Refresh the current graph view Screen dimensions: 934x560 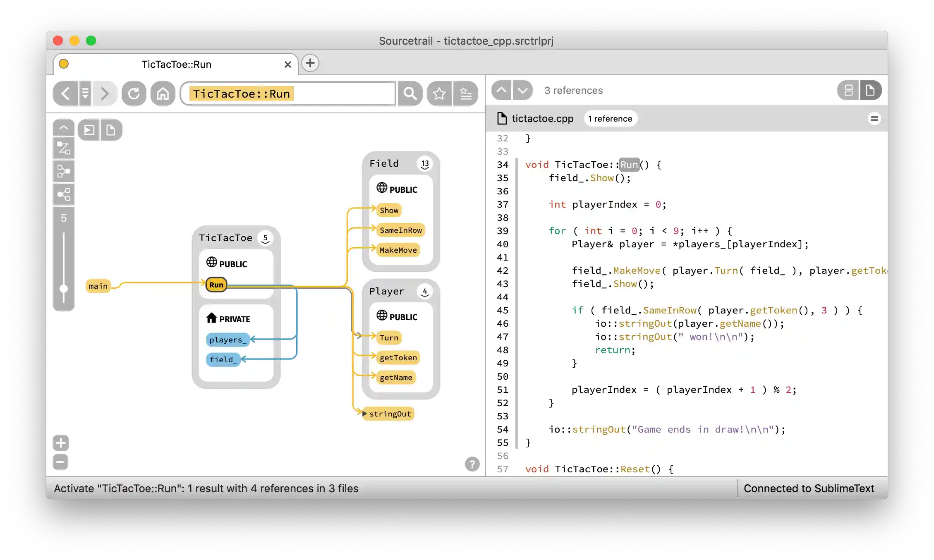[x=134, y=93]
